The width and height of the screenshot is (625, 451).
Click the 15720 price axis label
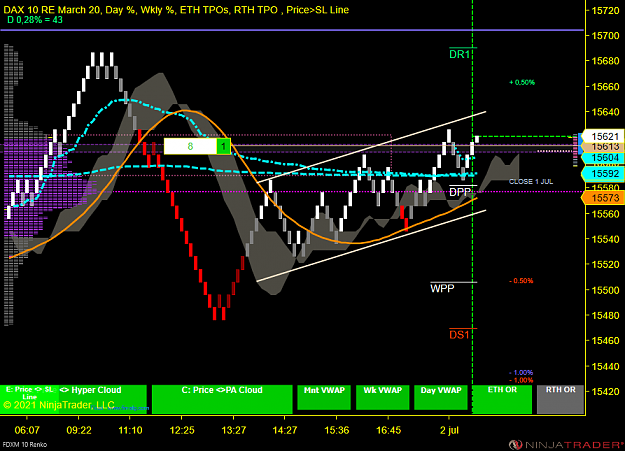click(605, 10)
